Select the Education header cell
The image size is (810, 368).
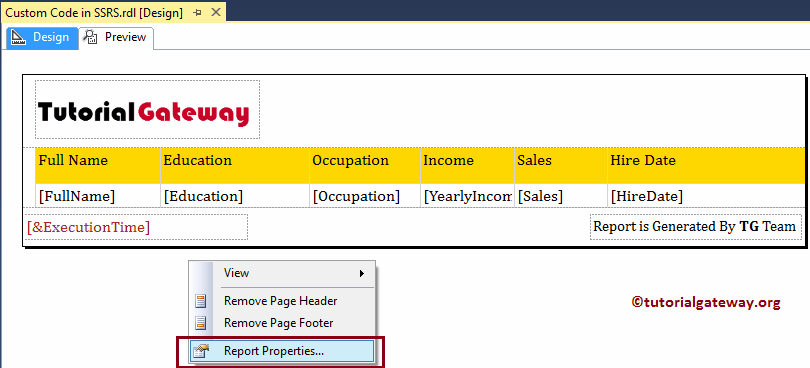point(235,165)
